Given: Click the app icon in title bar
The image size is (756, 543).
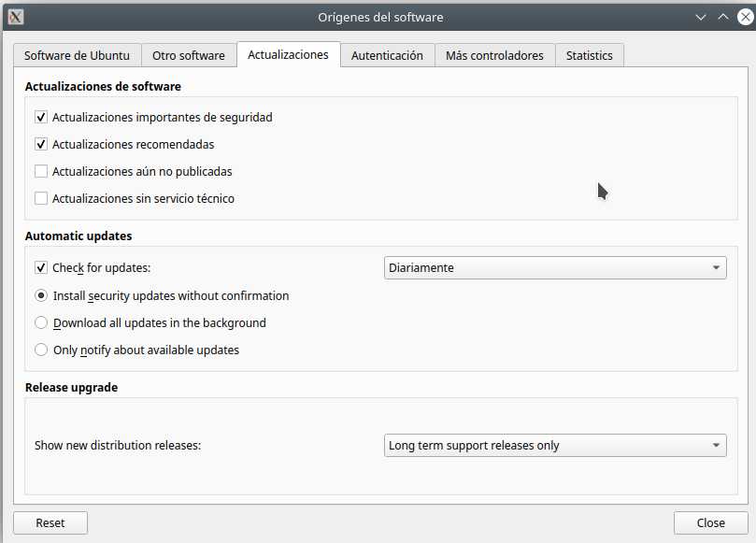Looking at the screenshot, I should click(15, 17).
